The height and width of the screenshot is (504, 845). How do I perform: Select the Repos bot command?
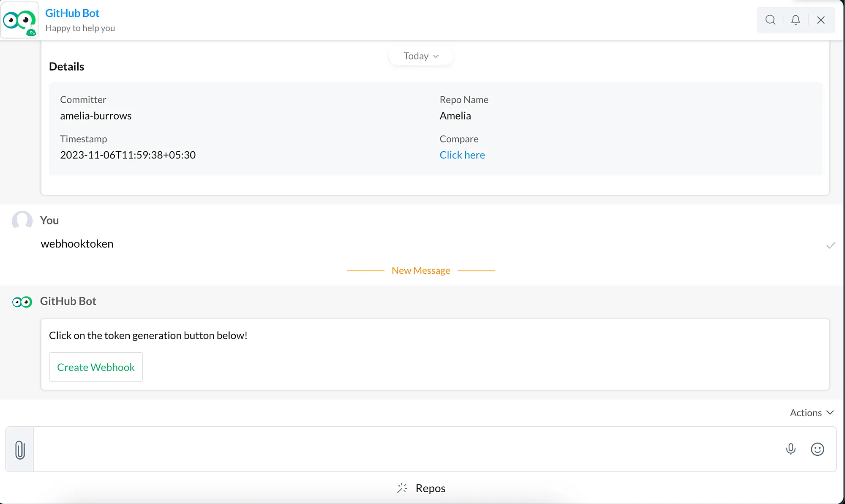coord(430,488)
